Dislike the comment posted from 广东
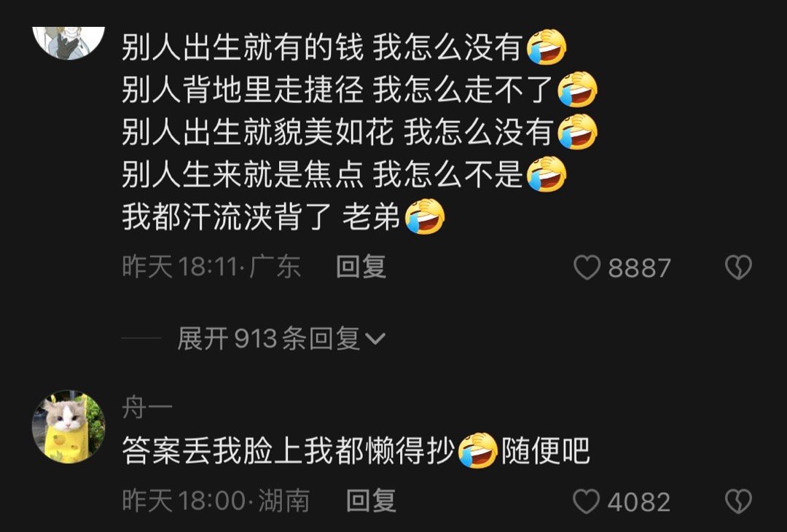Image resolution: width=787 pixels, height=532 pixels. (738, 267)
